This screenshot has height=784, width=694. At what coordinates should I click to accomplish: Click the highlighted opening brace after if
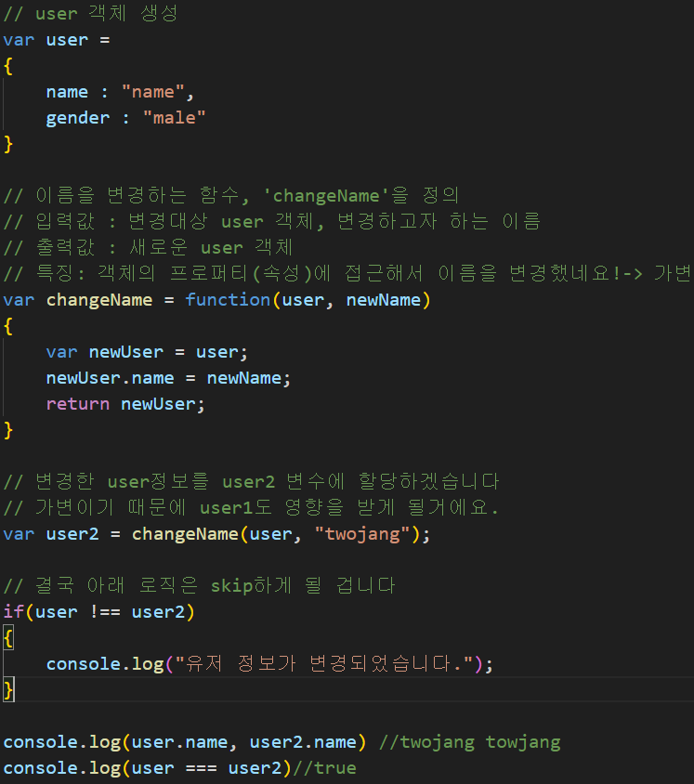(8, 638)
